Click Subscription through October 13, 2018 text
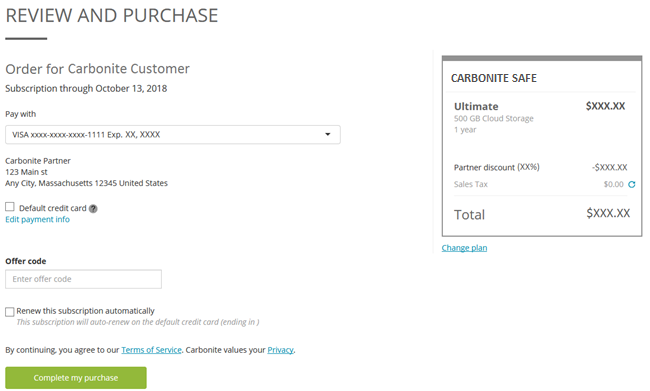650x391 pixels. 86,88
